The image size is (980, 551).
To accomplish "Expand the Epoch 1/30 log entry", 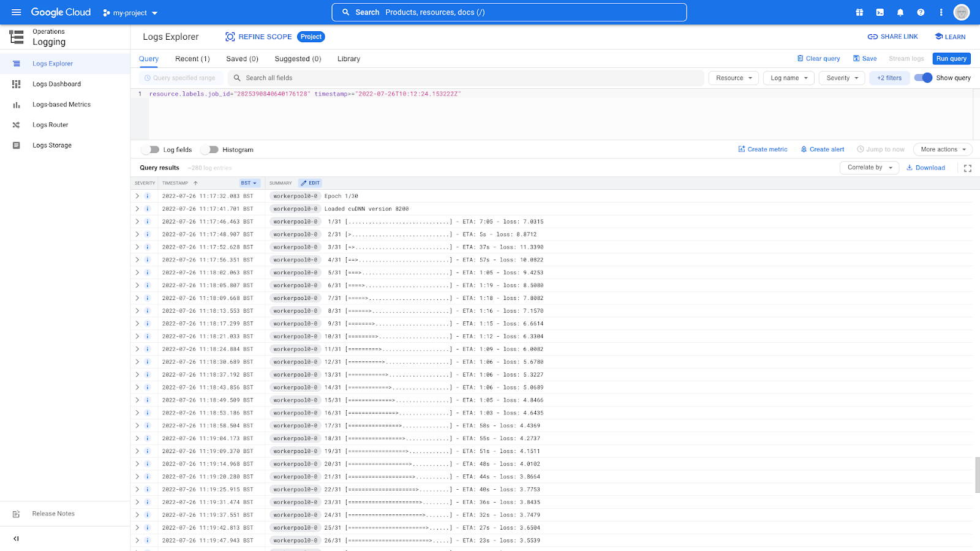I will (x=137, y=196).
